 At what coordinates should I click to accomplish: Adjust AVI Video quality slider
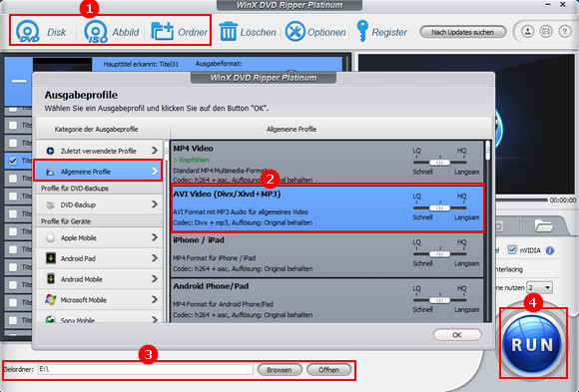[439, 208]
